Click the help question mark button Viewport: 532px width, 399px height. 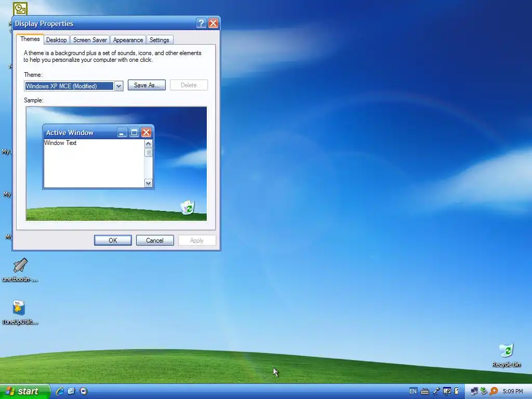[x=201, y=23]
